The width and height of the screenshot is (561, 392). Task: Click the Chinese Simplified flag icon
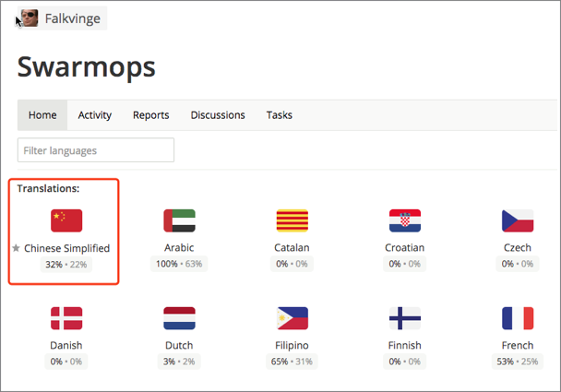tap(66, 220)
